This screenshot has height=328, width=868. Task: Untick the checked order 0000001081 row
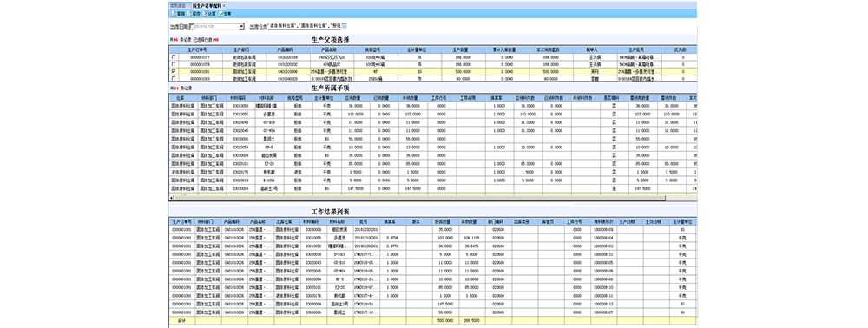pos(174,71)
